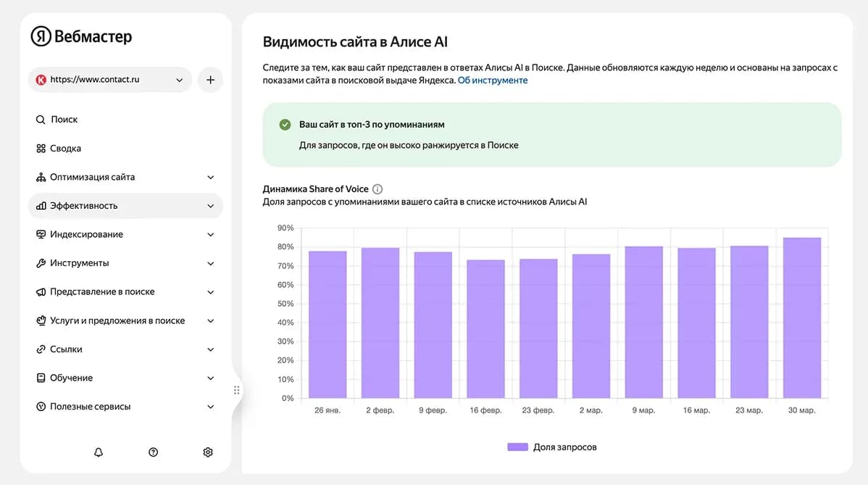Click the Эффективность bar chart icon
868x485 pixels.
click(x=41, y=206)
